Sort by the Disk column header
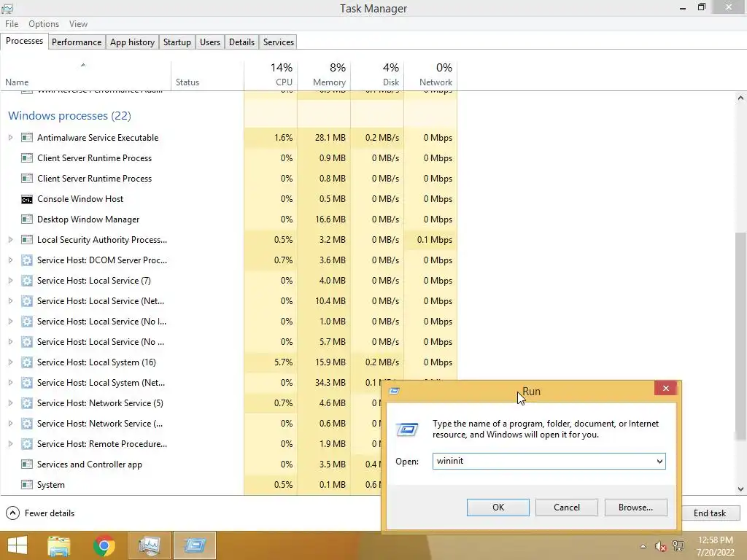Screen dimensions: 747x560 tap(377, 75)
